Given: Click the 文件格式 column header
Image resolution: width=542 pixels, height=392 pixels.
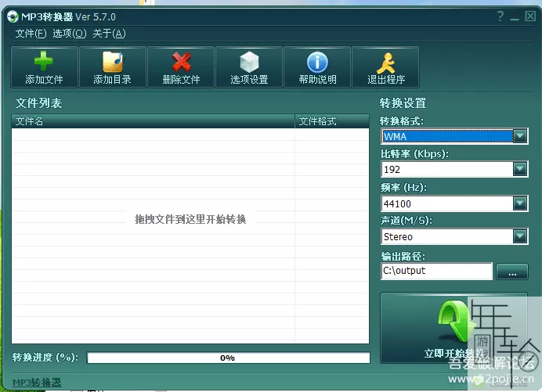Looking at the screenshot, I should (x=332, y=121).
